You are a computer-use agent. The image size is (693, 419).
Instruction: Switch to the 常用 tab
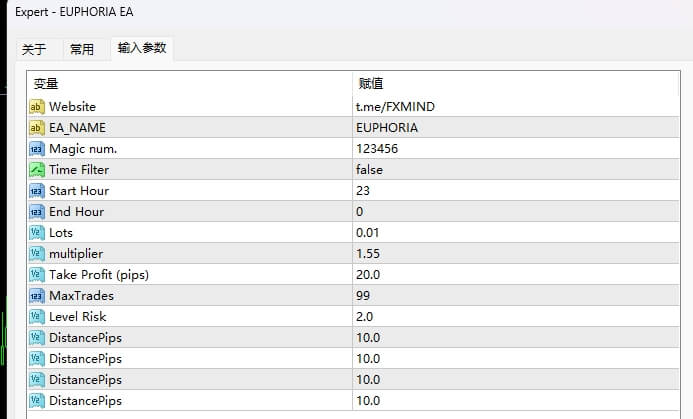[x=82, y=49]
